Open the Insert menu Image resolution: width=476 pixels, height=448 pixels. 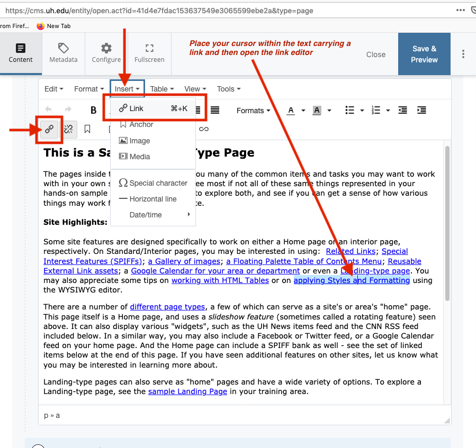tap(127, 89)
